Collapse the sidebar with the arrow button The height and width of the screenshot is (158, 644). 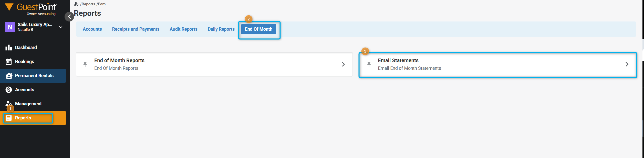69,17
